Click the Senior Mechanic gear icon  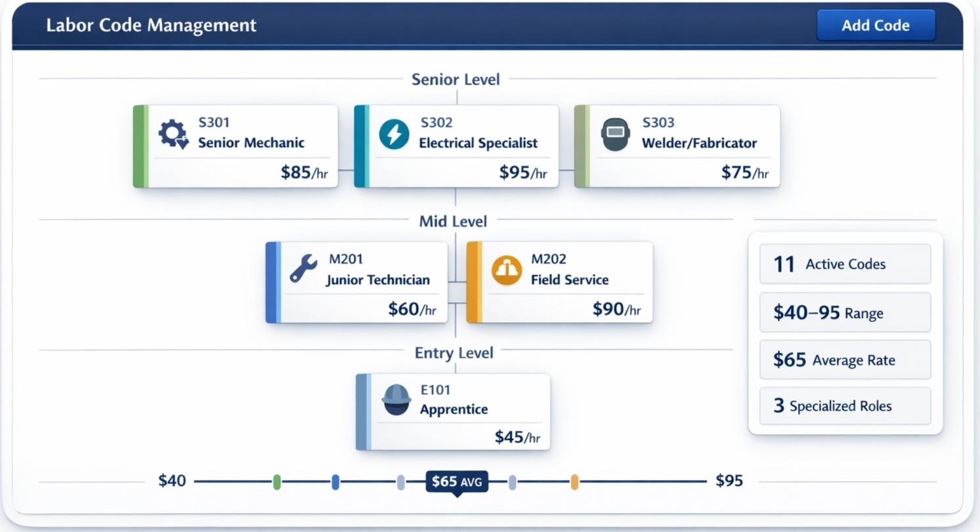coord(173,134)
